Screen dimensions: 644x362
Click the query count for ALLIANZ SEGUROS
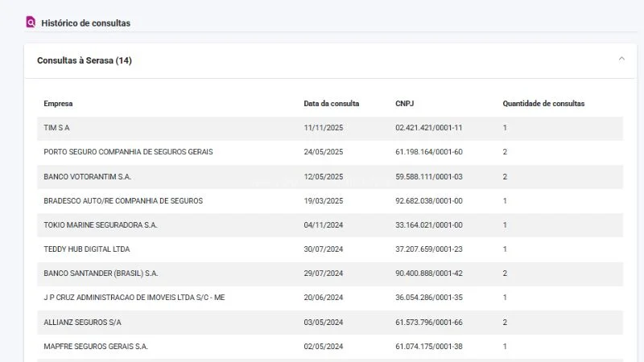[505, 323]
